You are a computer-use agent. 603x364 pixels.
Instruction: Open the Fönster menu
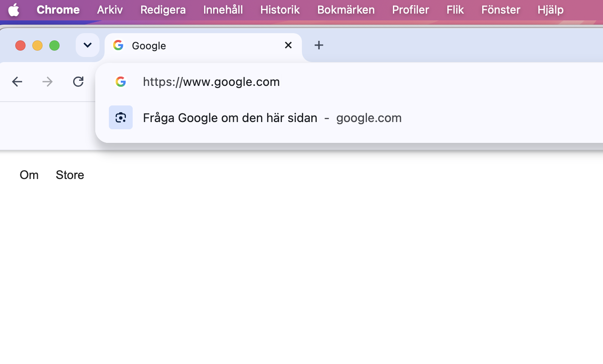coord(501,9)
